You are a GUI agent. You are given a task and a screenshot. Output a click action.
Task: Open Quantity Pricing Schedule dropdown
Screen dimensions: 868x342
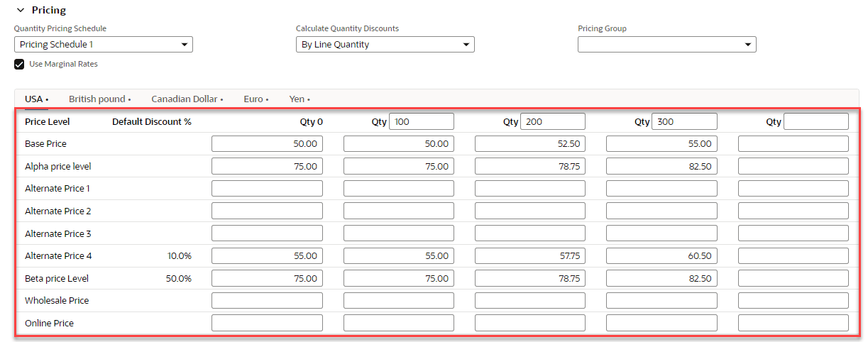coord(104,45)
